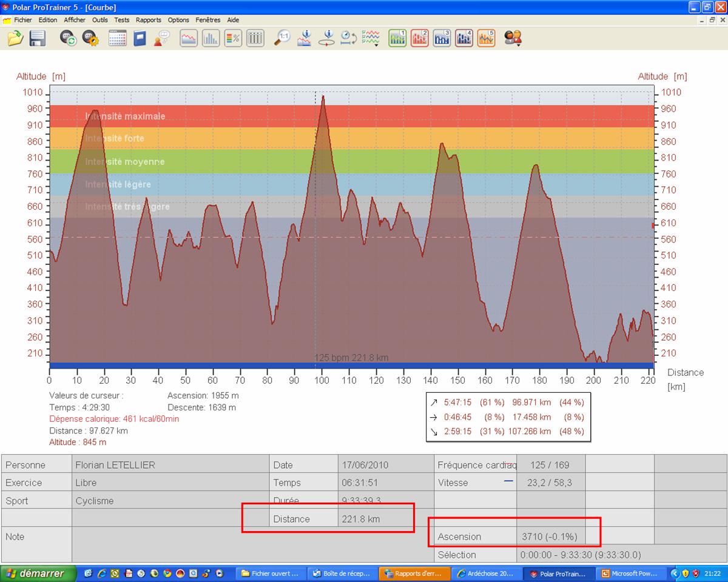
Task: Select graph preset 2 icon
Action: (x=420, y=38)
